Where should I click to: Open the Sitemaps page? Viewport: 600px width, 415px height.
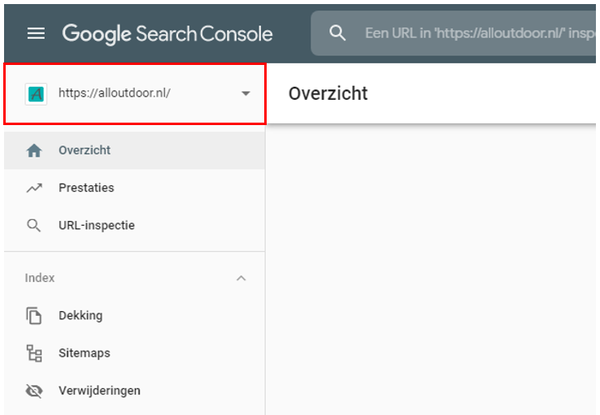134,353
